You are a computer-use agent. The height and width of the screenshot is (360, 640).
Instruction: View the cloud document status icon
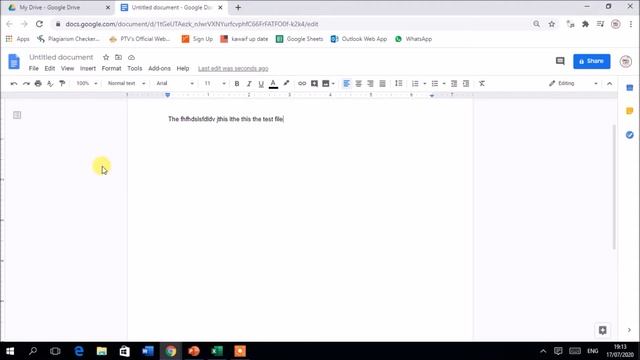click(x=131, y=57)
